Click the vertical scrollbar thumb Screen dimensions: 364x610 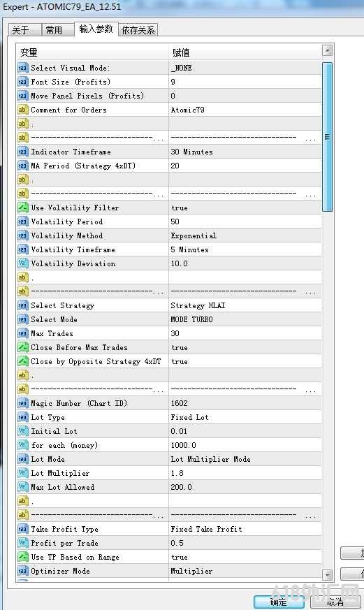click(328, 137)
